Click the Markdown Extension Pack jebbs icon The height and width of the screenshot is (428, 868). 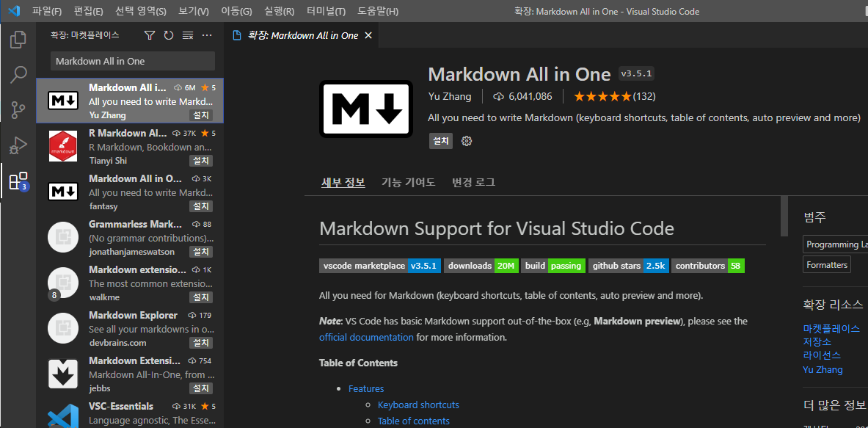point(63,374)
